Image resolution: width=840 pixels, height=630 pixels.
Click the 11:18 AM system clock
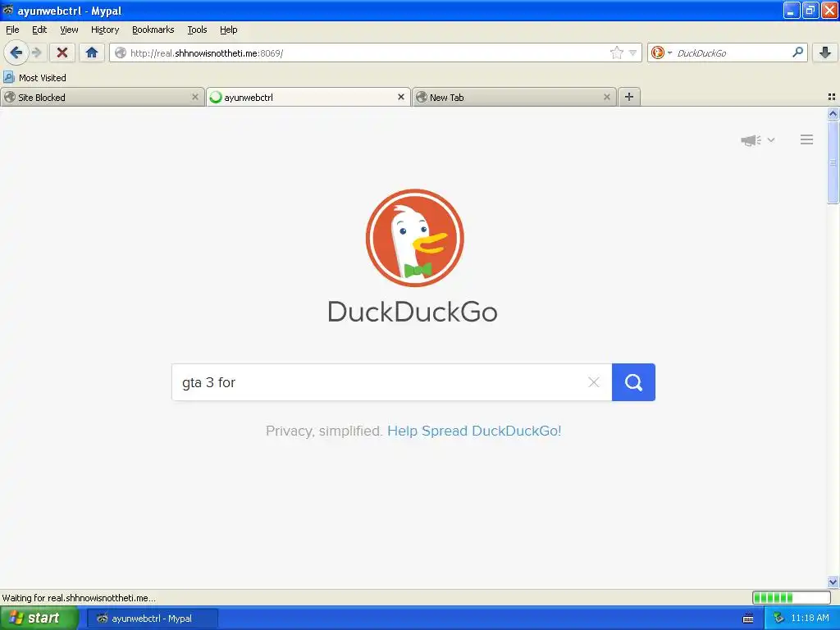point(810,619)
